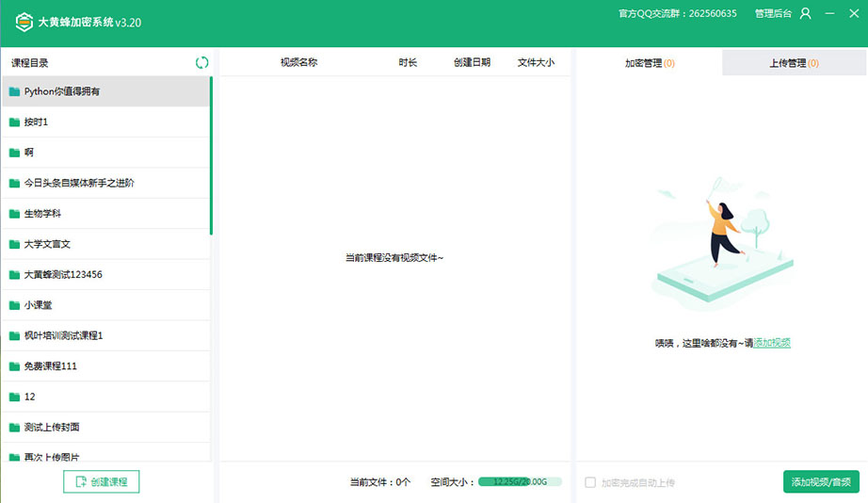Screen dimensions: 868x503
Task: Follow the 添加视频 link in empty panel
Action: (772, 343)
